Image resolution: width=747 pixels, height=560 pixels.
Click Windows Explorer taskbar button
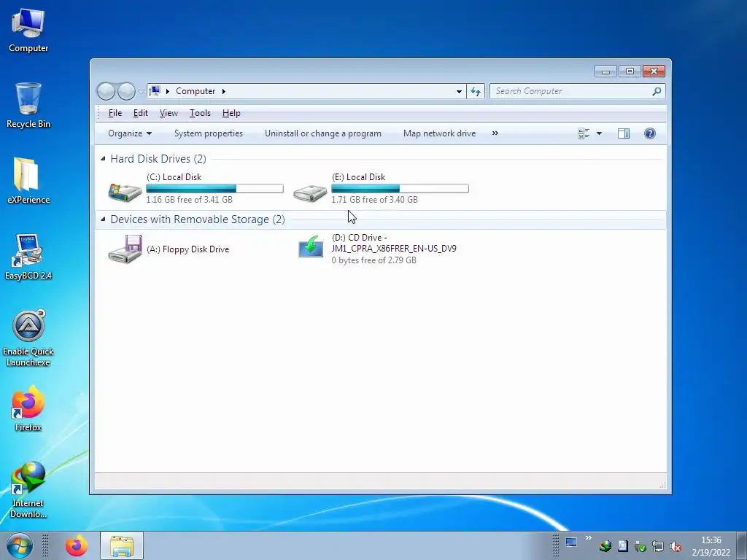(122, 545)
